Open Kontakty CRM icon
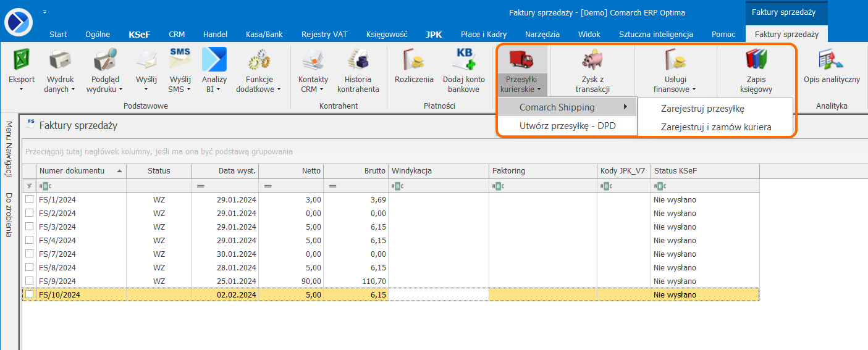This screenshot has width=868, height=350. (x=313, y=59)
